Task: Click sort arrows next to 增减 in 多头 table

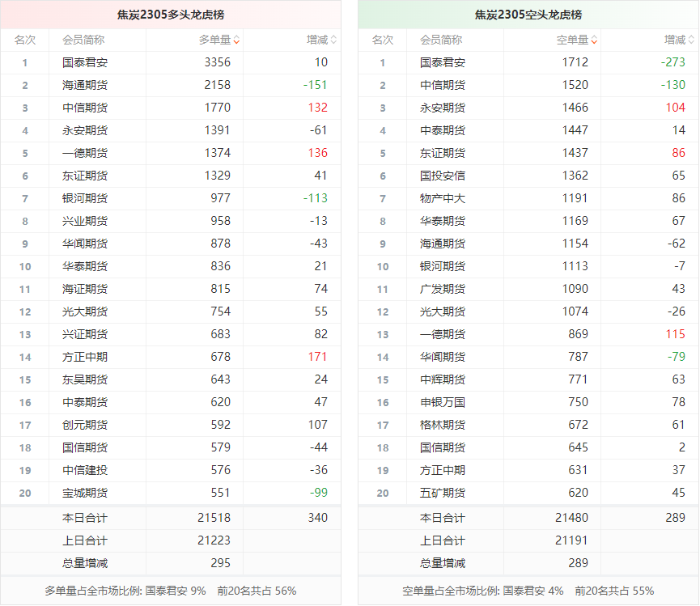Action: coord(334,40)
